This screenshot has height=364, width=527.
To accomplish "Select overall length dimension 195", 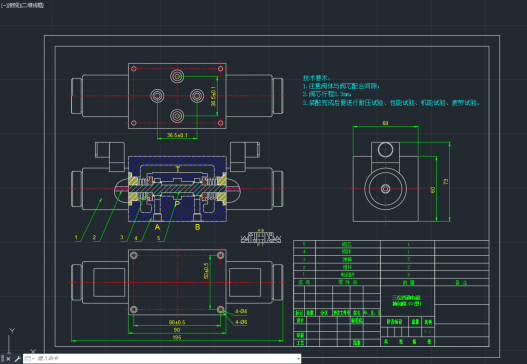I will click(x=177, y=337).
